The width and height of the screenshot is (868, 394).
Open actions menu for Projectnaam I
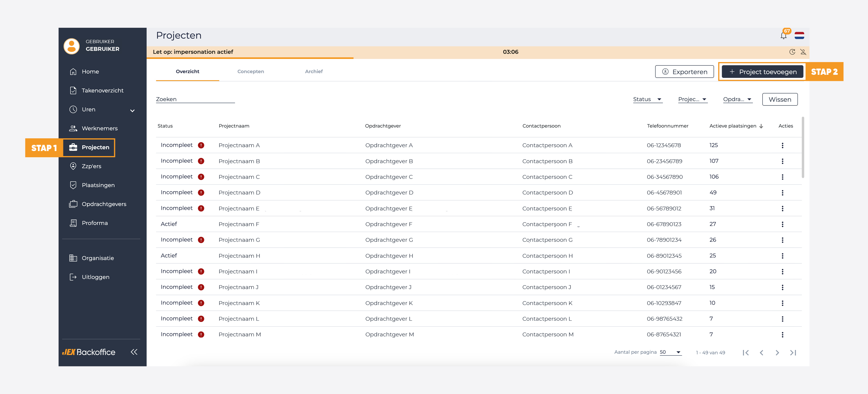[782, 272]
